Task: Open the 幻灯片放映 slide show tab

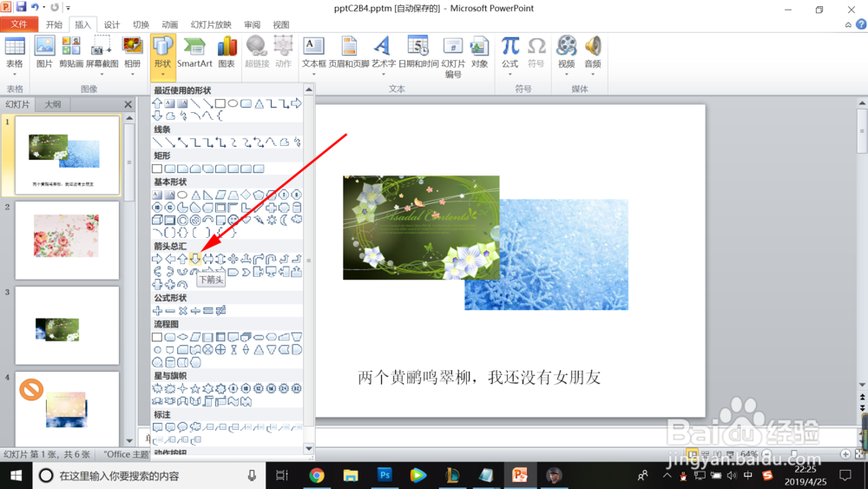Action: [211, 24]
